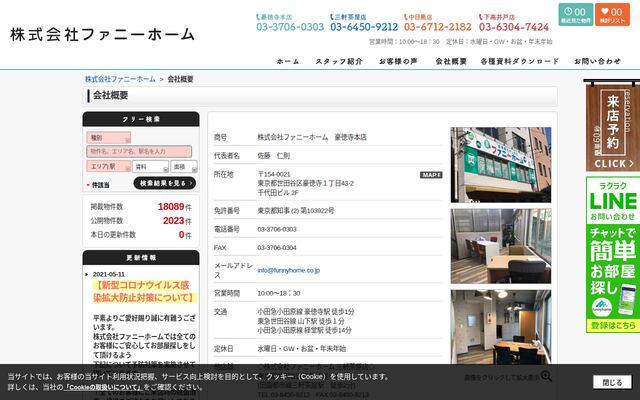Viewport: 640px width, 400px height.
Task: Open スタッフ紹介 menu item
Action: 339,61
